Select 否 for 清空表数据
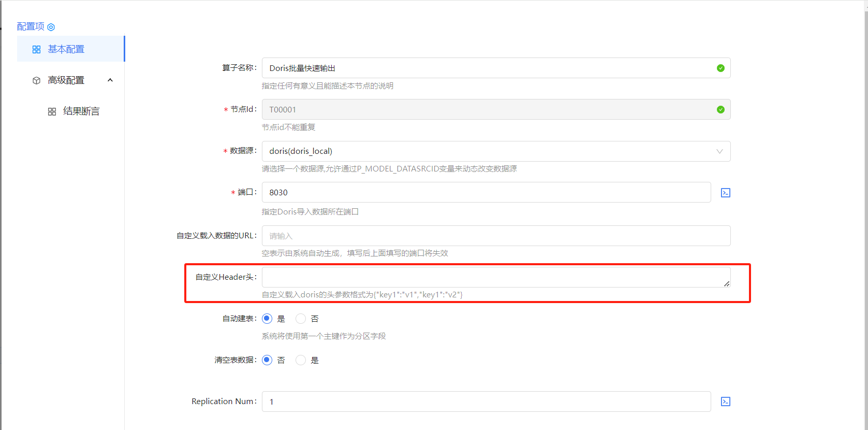The width and height of the screenshot is (868, 430). point(267,360)
